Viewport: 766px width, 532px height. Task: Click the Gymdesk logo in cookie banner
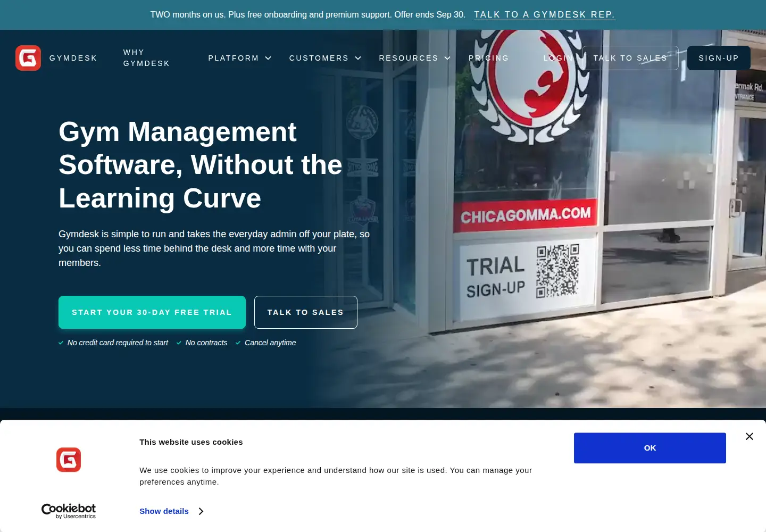(x=69, y=460)
